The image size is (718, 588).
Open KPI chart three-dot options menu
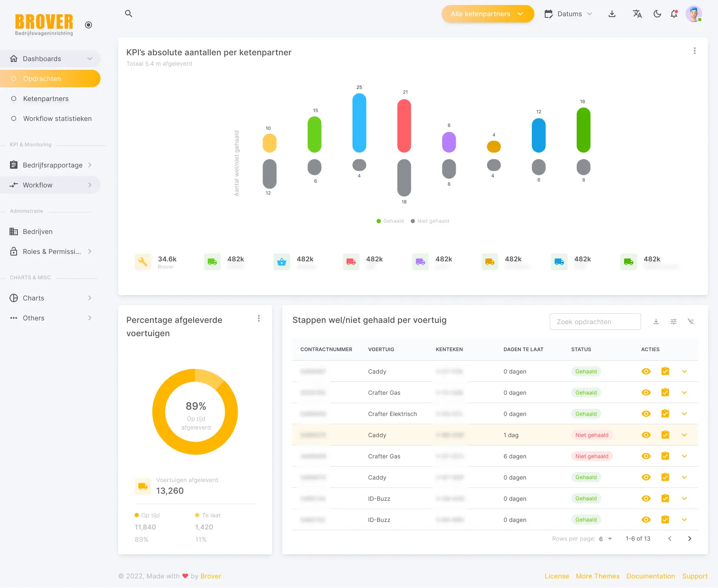(x=695, y=51)
